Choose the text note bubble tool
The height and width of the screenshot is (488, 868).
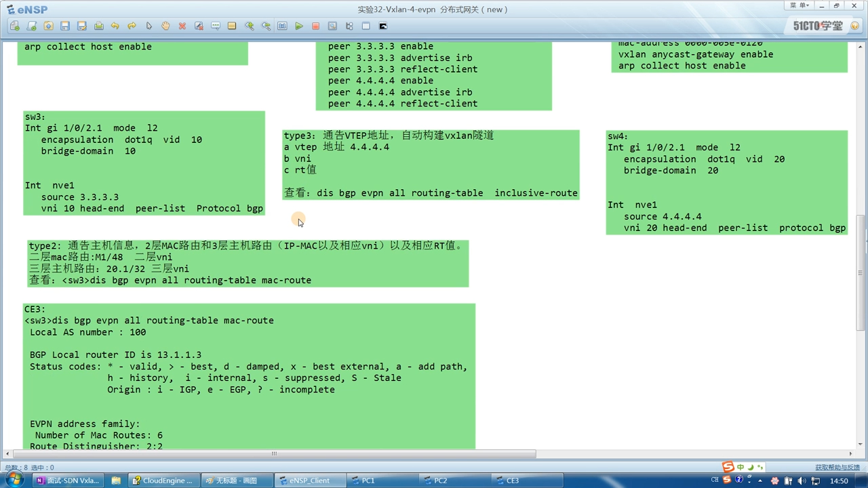pos(216,26)
